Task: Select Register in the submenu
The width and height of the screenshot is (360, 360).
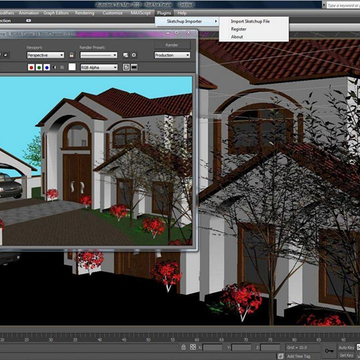Action: 238,29
